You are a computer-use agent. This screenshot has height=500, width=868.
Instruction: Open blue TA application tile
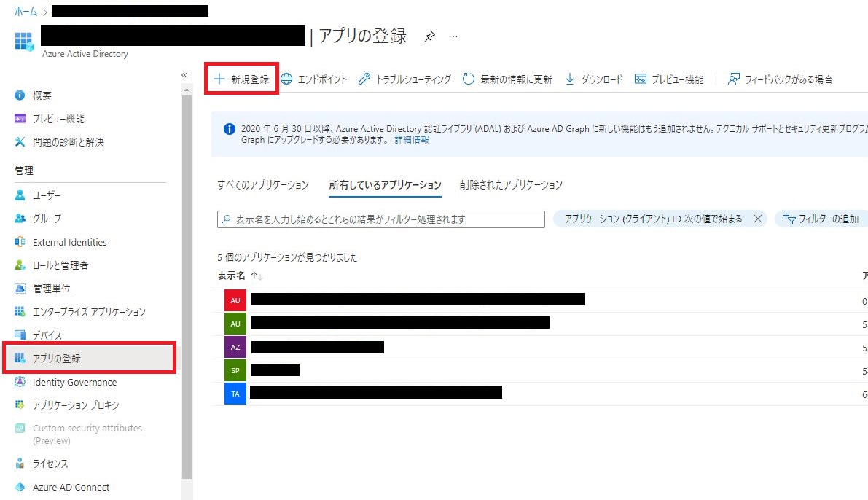[x=235, y=394]
